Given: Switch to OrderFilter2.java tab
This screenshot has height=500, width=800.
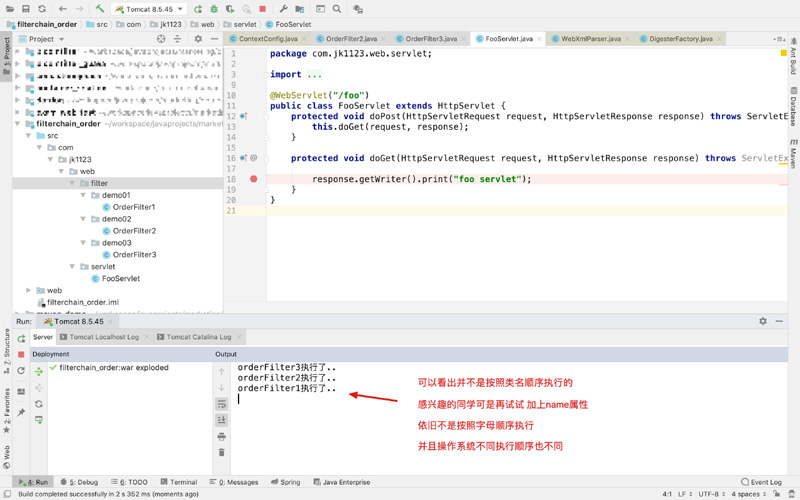Looking at the screenshot, I should coord(351,39).
